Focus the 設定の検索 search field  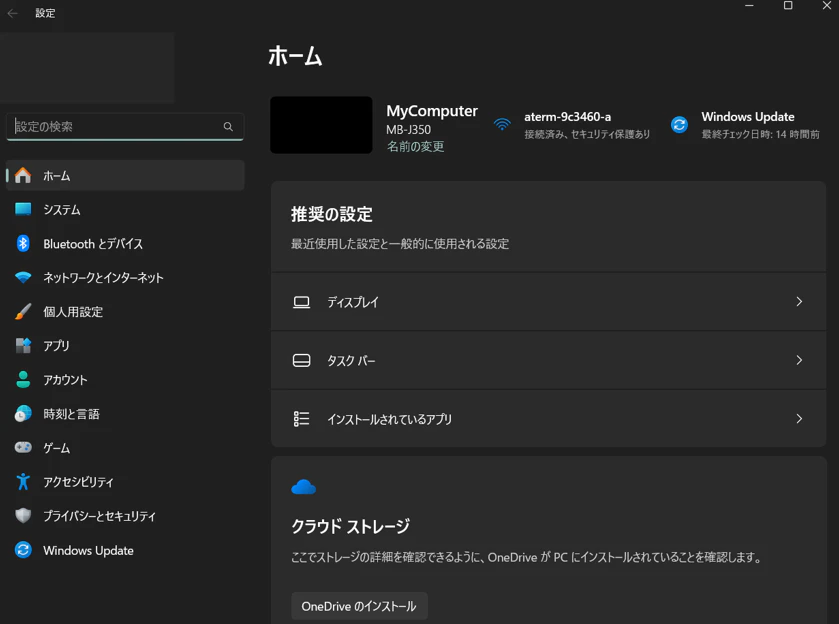coord(125,127)
